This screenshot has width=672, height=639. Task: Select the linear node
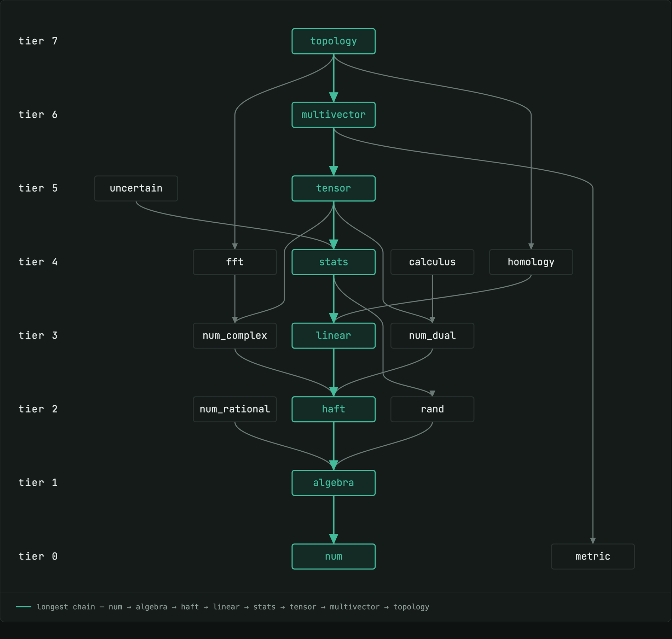(x=334, y=336)
